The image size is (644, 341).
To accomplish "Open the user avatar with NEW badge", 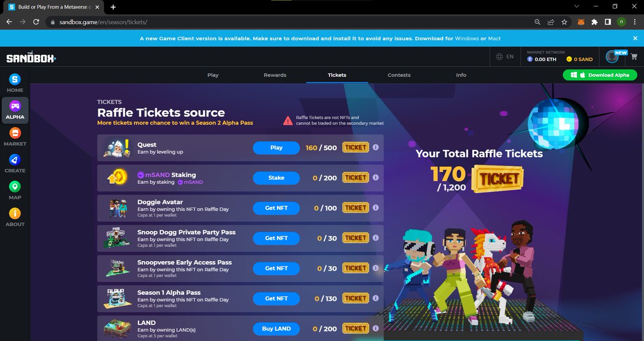I will pos(613,56).
